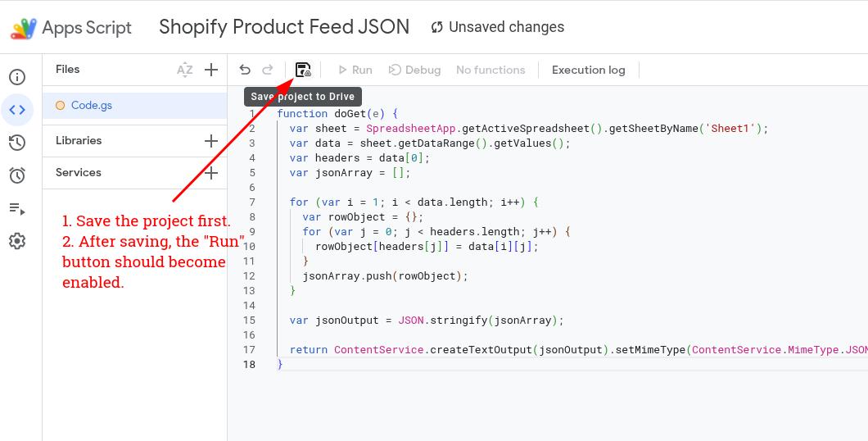
Task: Open the Overview info icon in sidebar
Action: [x=17, y=77]
